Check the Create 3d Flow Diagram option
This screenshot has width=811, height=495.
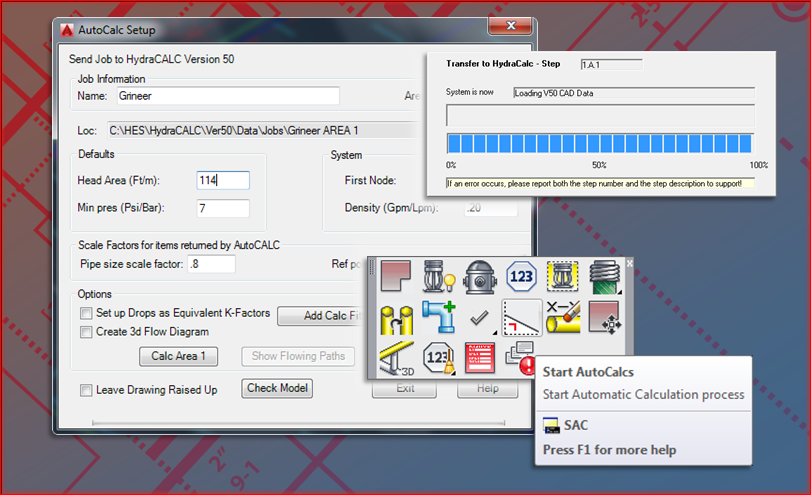(87, 332)
